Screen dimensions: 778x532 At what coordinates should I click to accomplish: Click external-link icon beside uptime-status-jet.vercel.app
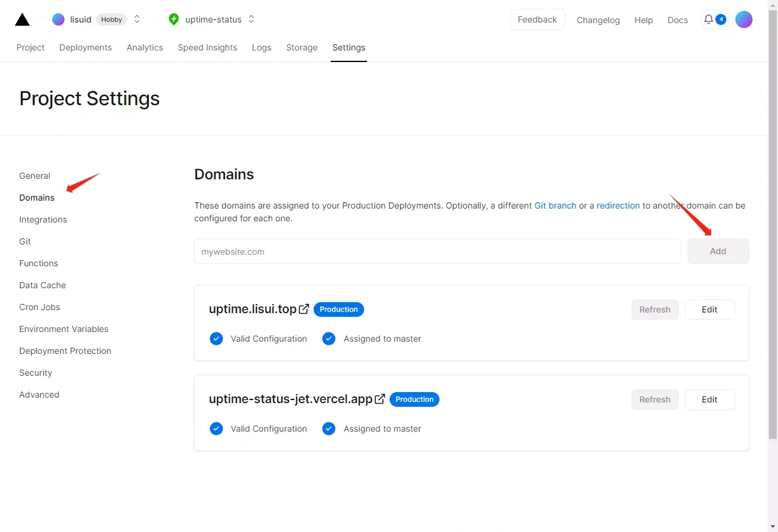click(x=380, y=399)
